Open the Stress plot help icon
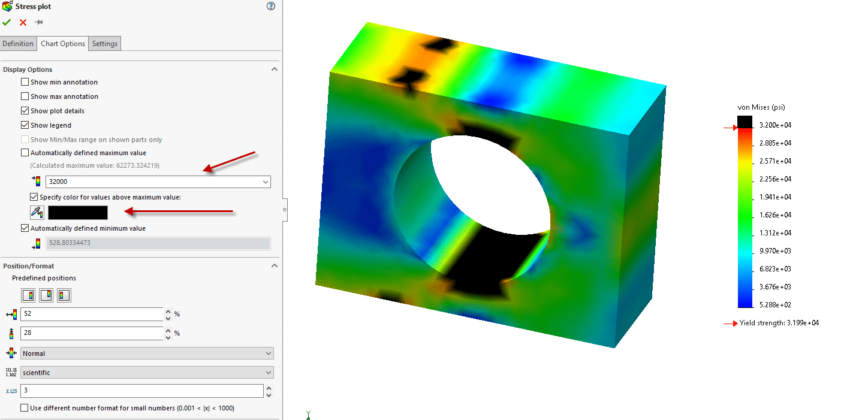Viewport: 868px width, 420px height. click(x=270, y=6)
